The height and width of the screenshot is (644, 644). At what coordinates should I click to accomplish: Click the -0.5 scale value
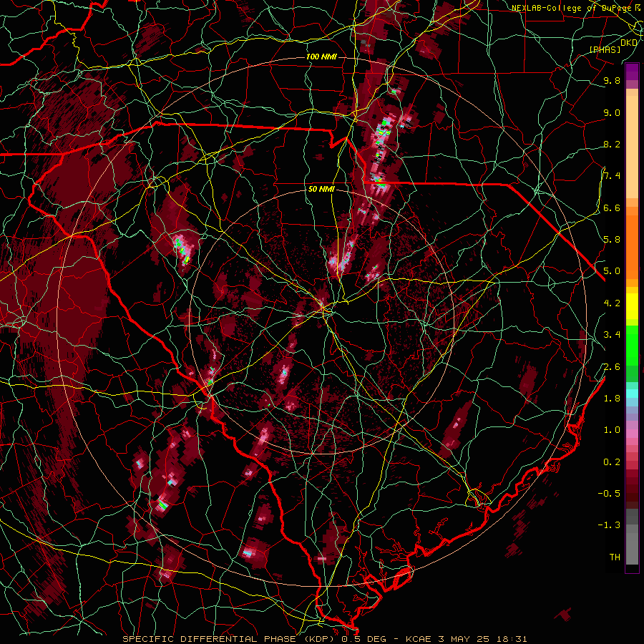(609, 494)
